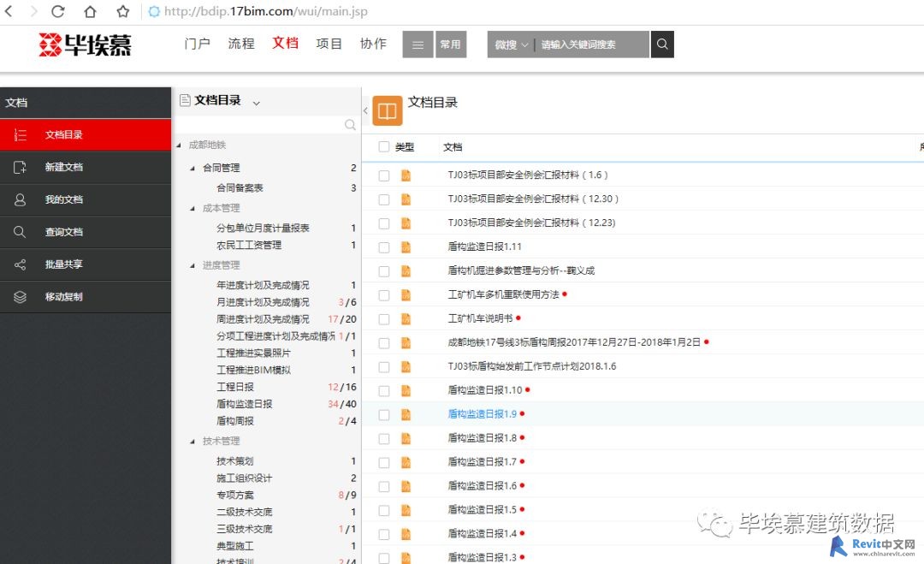Open the 文档目录 panel dropdown arrow
This screenshot has height=564, width=924.
coord(257,104)
